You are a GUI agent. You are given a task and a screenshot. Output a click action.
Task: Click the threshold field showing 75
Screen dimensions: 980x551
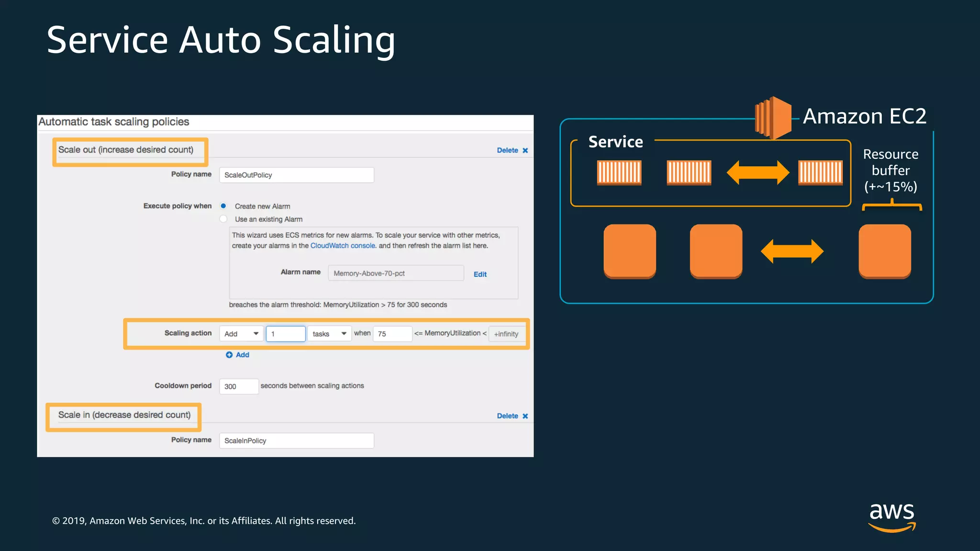(x=392, y=334)
